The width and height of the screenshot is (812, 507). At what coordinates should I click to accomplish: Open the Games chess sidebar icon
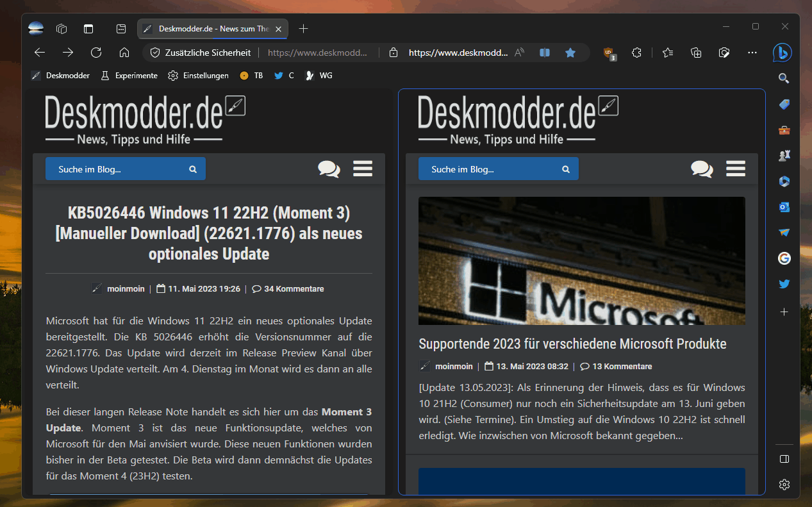click(x=784, y=156)
